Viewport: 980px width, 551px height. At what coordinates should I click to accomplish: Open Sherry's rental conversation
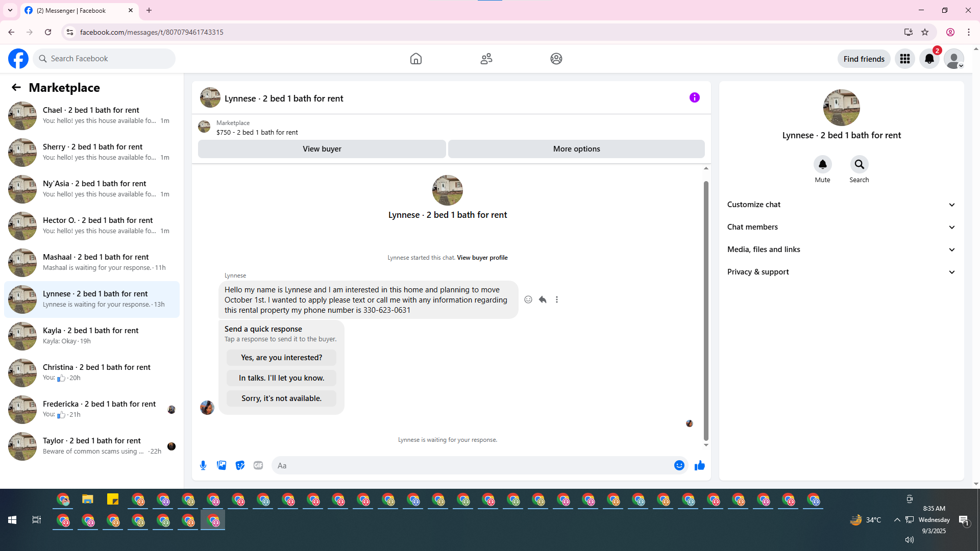tap(92, 153)
